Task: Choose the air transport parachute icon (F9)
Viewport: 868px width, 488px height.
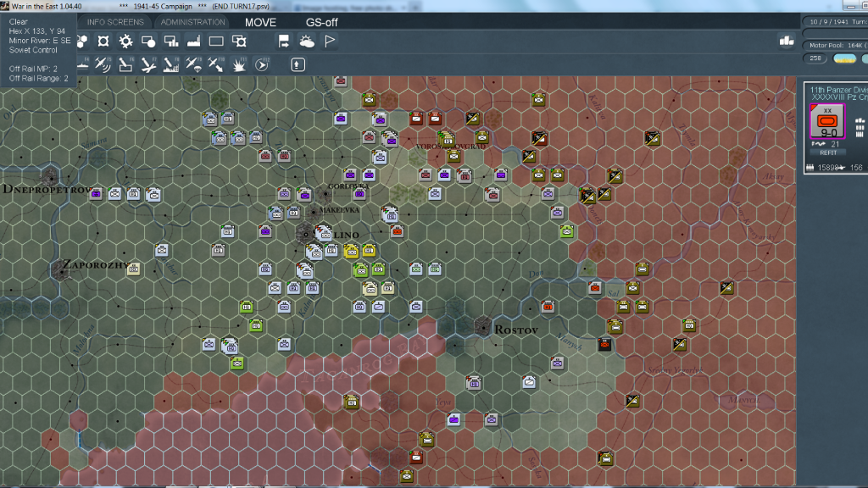Action: click(x=193, y=64)
